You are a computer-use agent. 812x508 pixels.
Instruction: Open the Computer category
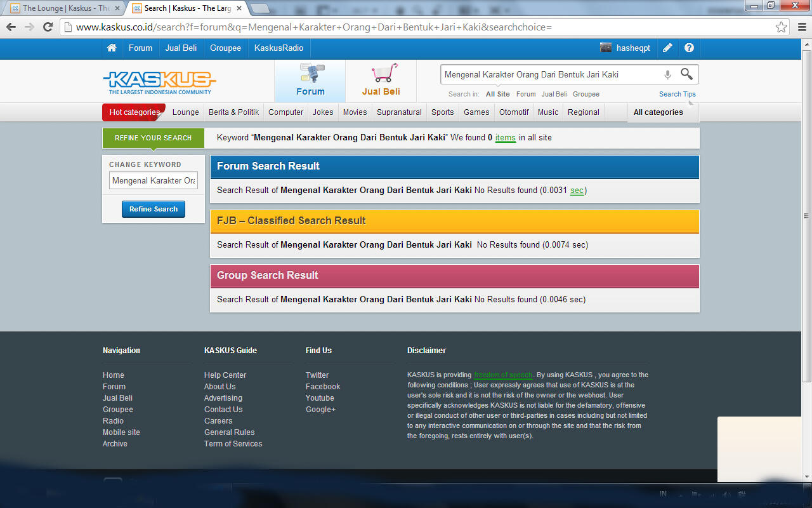pyautogui.click(x=286, y=112)
